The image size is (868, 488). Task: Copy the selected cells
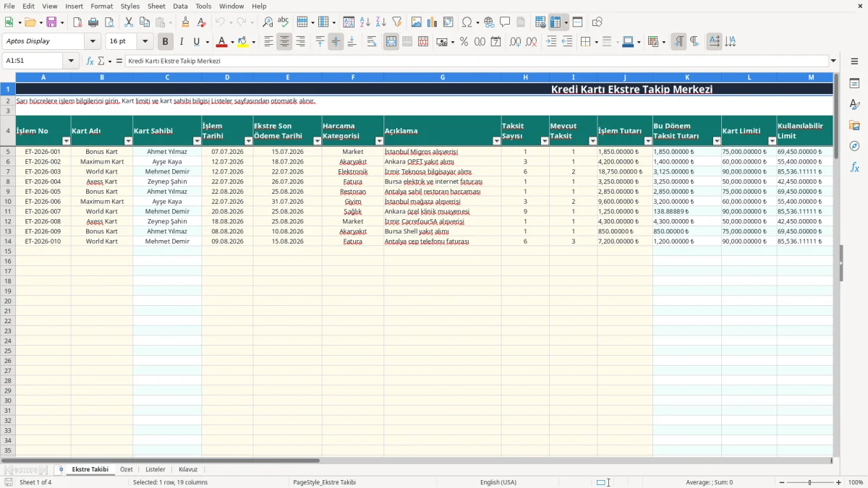(145, 22)
